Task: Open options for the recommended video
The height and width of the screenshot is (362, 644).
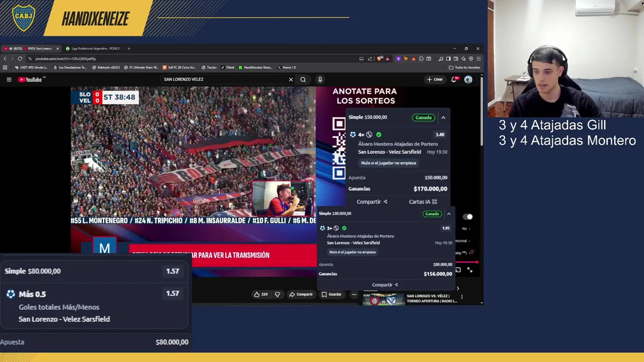Action: coord(462,297)
